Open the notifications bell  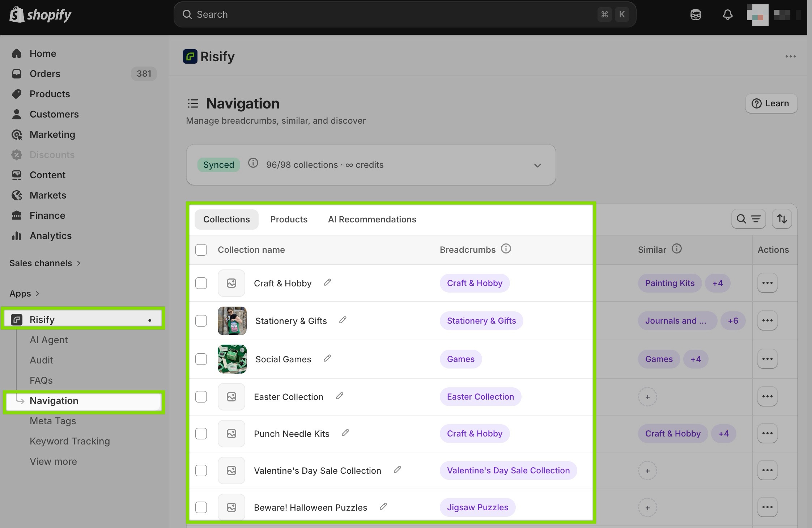tap(727, 15)
